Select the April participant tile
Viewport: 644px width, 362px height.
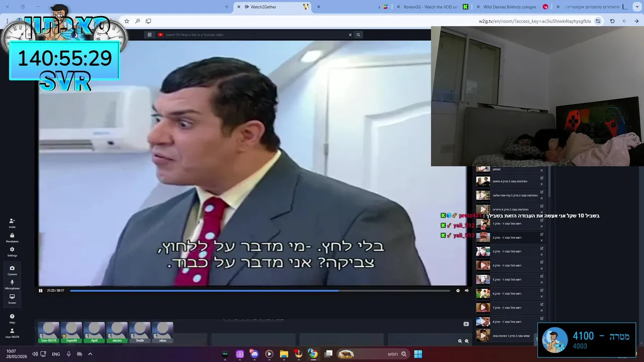(94, 332)
